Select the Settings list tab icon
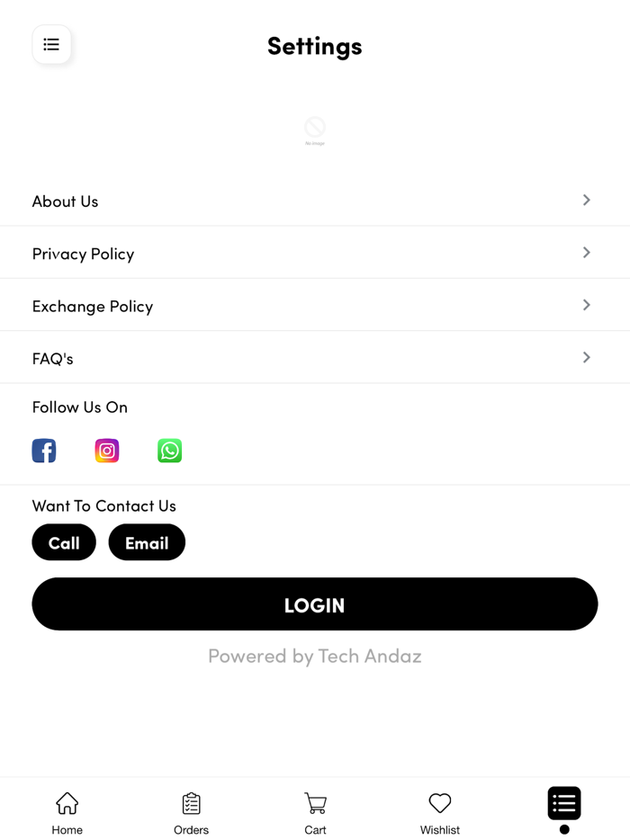The image size is (630, 840). [564, 804]
